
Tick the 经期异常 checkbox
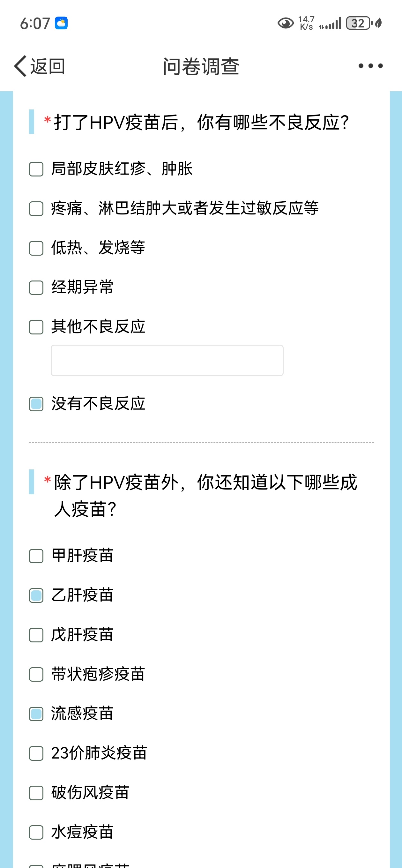coord(36,288)
